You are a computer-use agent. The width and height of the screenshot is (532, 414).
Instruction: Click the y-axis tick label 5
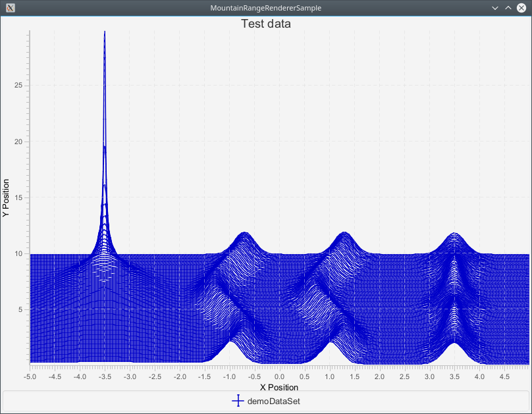20,309
